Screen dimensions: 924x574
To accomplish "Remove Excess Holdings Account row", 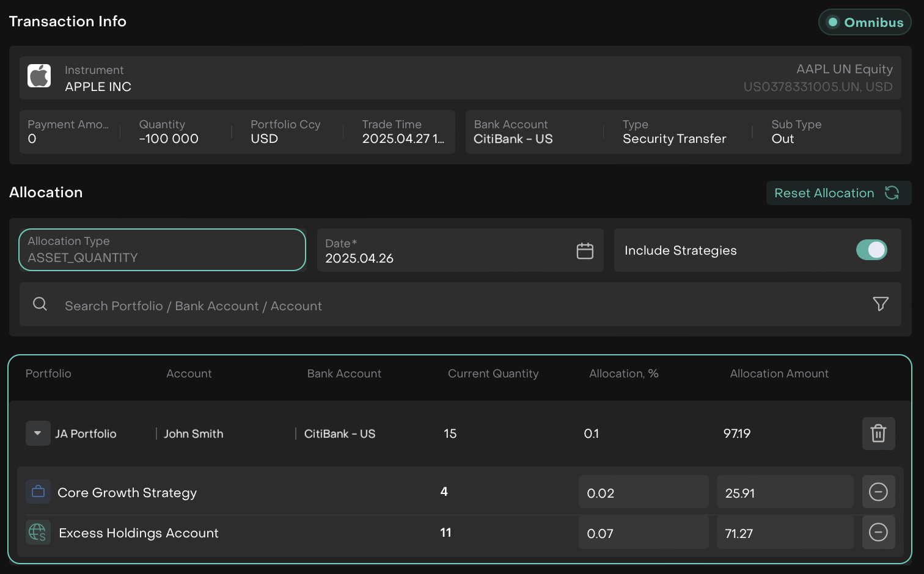I will click(x=878, y=532).
